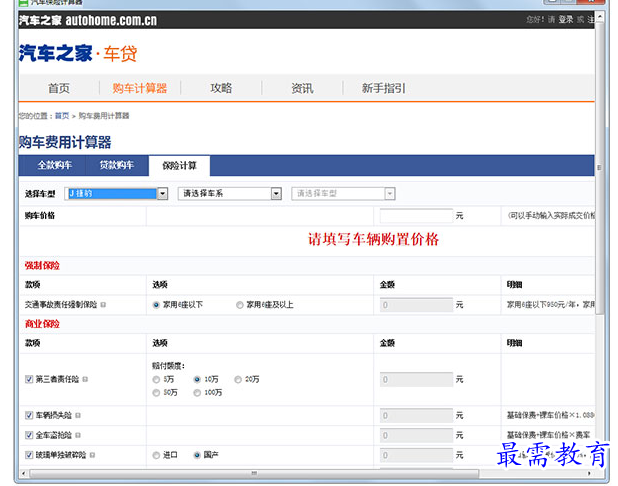Screen dimensions: 618x486
Task: Uncheck 第三者责任险 checkbox
Action: 29,379
